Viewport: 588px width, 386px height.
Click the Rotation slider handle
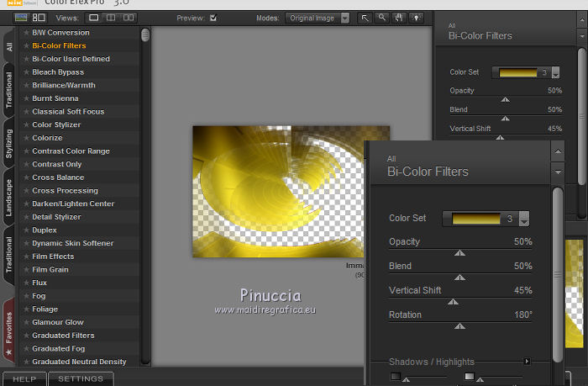point(459,326)
